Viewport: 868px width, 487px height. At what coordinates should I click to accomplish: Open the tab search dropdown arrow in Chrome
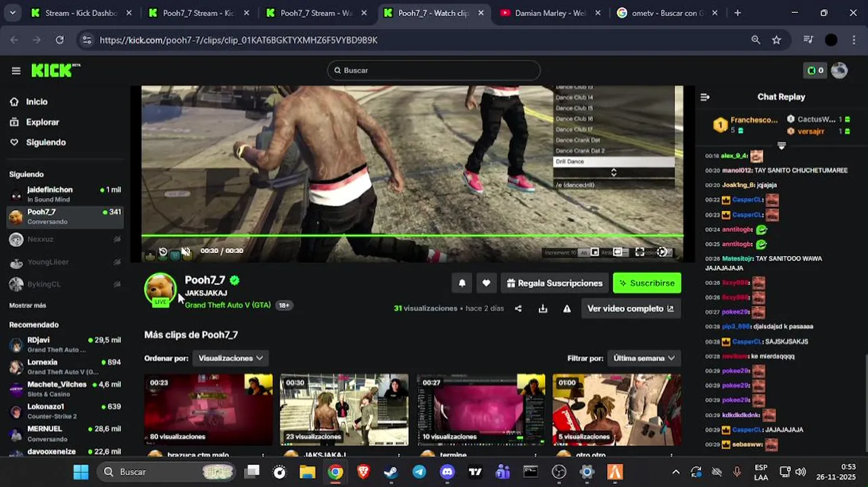12,13
